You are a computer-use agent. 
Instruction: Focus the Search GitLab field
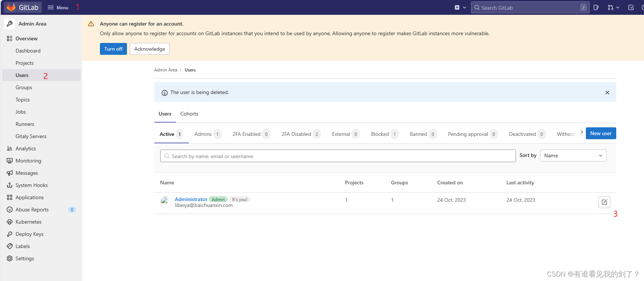point(530,7)
